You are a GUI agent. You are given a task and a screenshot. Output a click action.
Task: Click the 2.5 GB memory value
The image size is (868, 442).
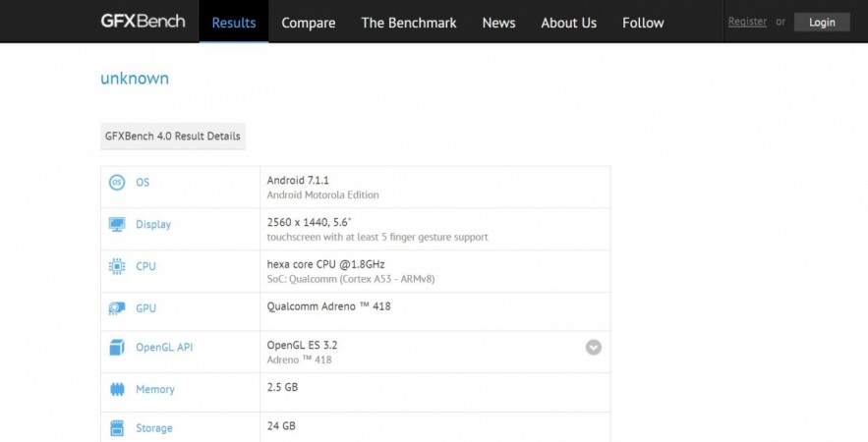coord(282,387)
